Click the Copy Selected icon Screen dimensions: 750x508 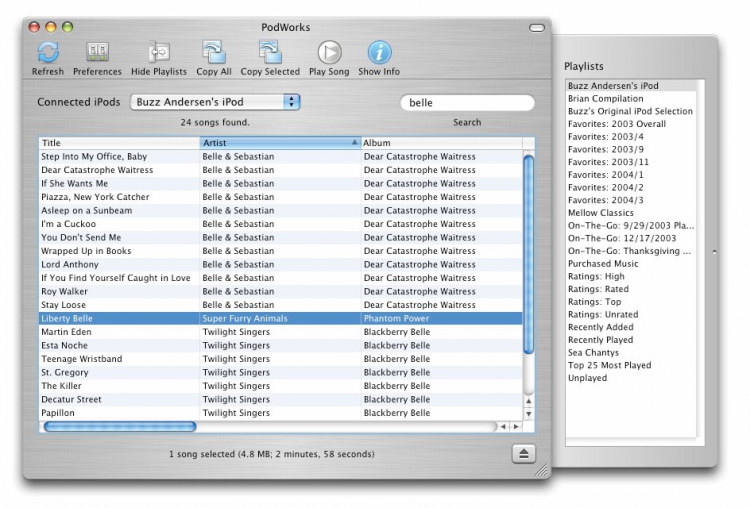click(269, 53)
